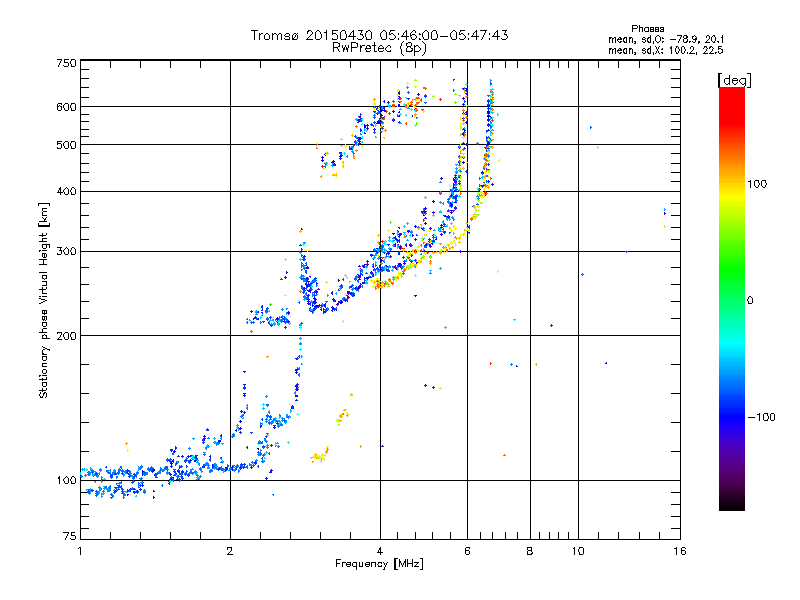Image resolution: width=800 pixels, height=600 pixels.
Task: Click the 4 tick on the frequency axis
Action: 380,551
